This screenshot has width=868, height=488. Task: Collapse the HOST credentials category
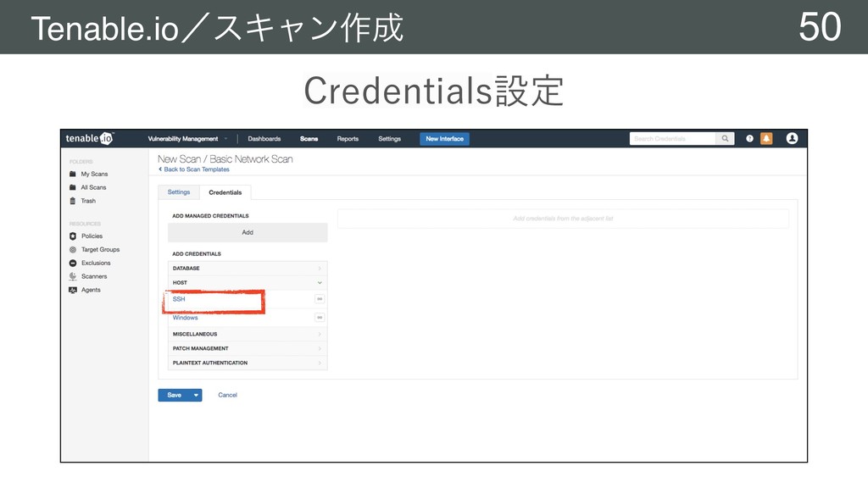pyautogui.click(x=248, y=283)
